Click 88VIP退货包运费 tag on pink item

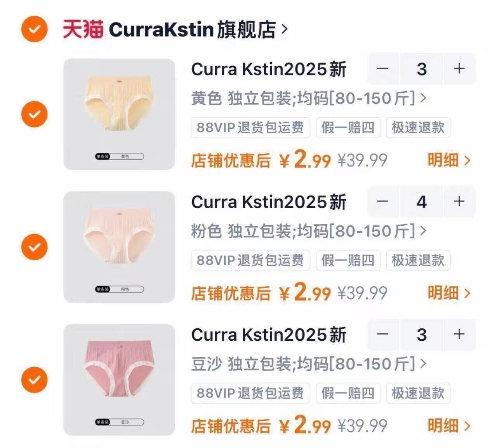(250, 260)
